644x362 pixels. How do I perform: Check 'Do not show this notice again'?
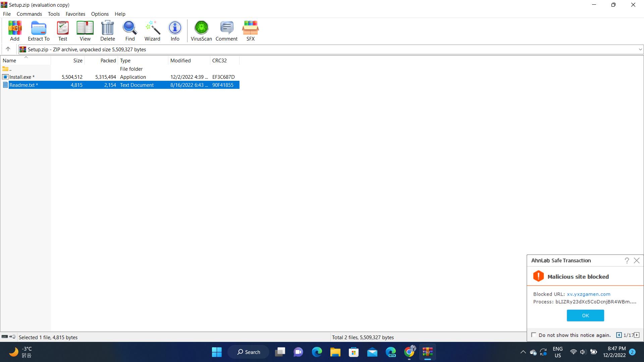click(534, 335)
